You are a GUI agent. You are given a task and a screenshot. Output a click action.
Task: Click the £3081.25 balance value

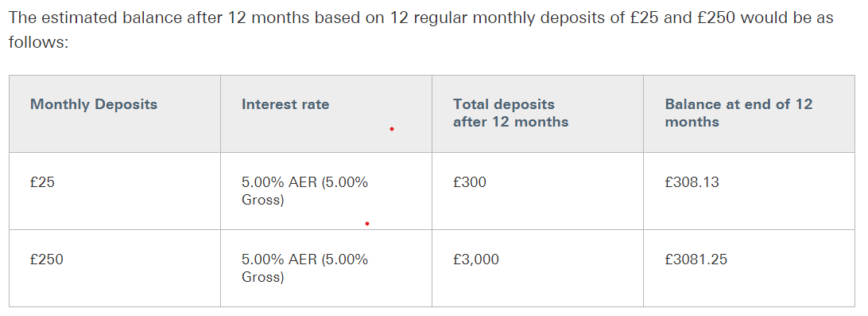coord(696,259)
